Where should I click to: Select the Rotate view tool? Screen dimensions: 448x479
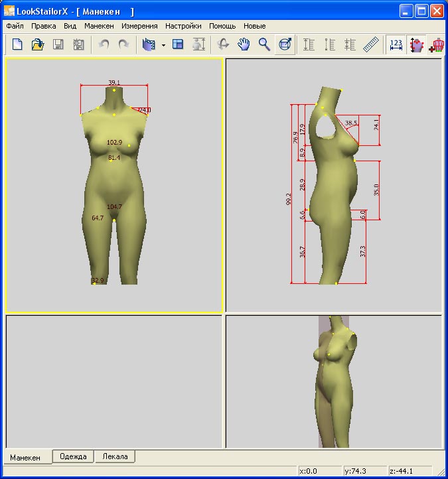tap(223, 44)
